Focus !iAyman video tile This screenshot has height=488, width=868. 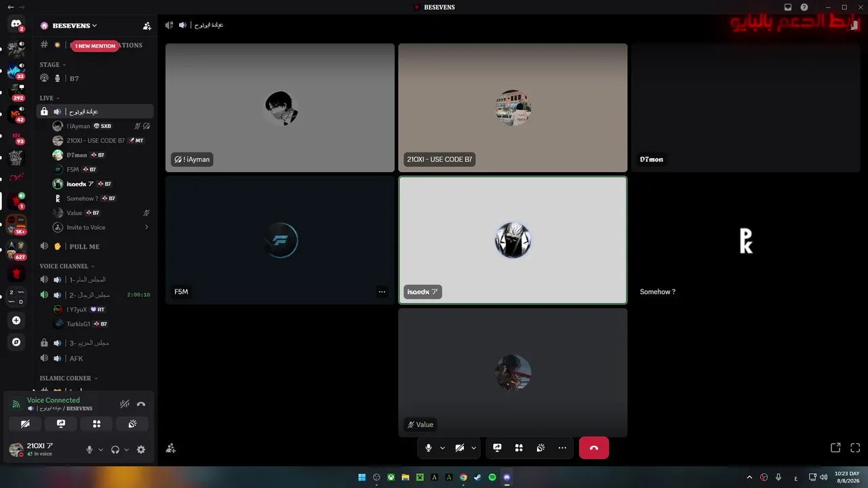point(280,108)
